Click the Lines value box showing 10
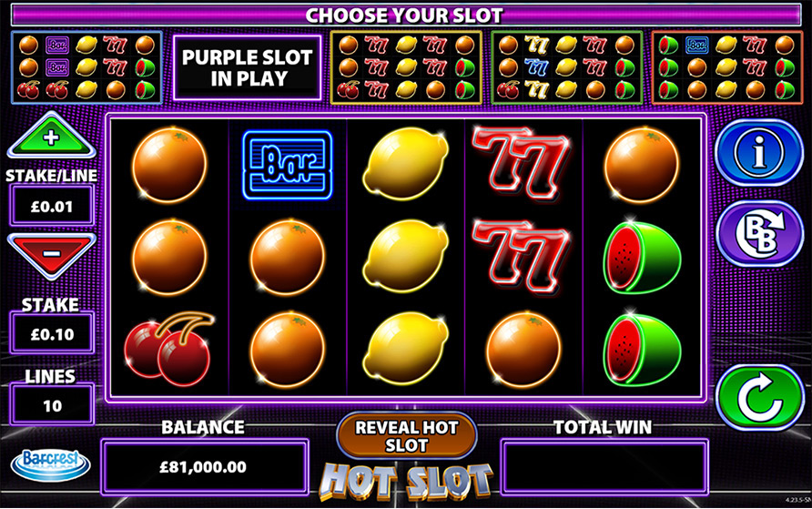The height and width of the screenshot is (509, 812). pos(52,405)
